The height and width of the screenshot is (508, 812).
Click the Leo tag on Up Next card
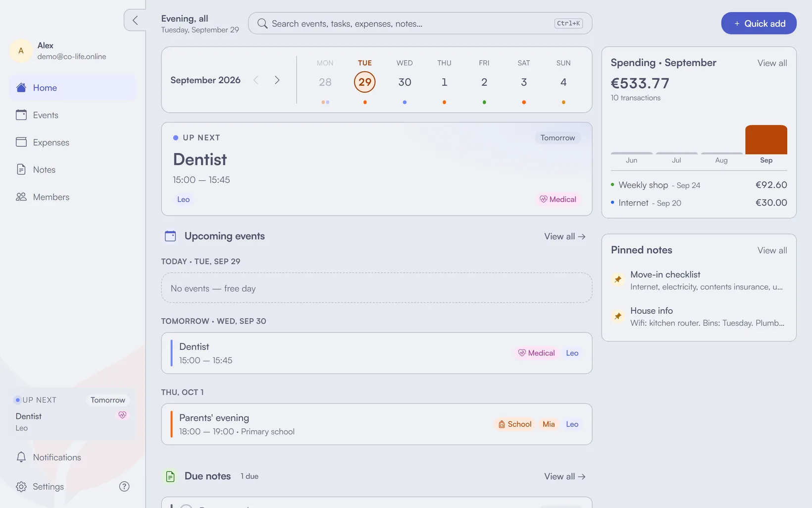click(183, 199)
